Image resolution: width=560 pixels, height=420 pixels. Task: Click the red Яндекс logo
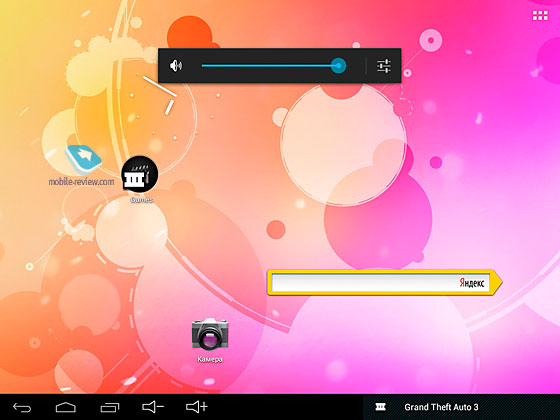tap(471, 283)
